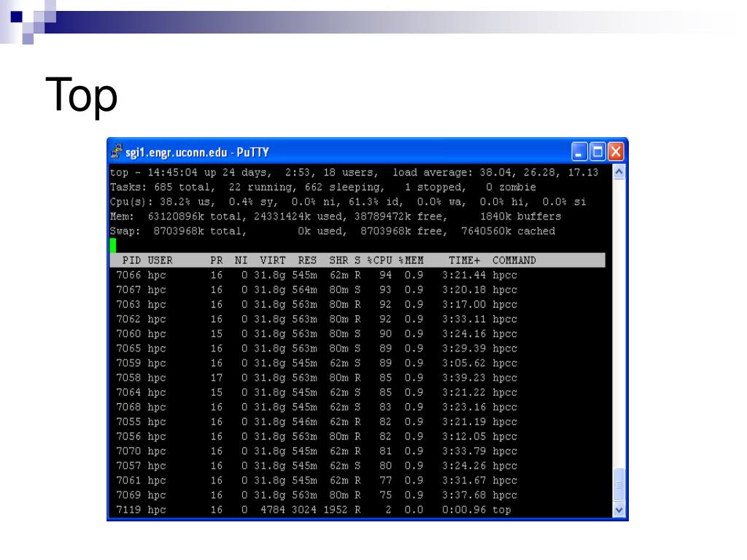747x560 pixels.
Task: Click the green terminal cursor
Action: tap(113, 246)
